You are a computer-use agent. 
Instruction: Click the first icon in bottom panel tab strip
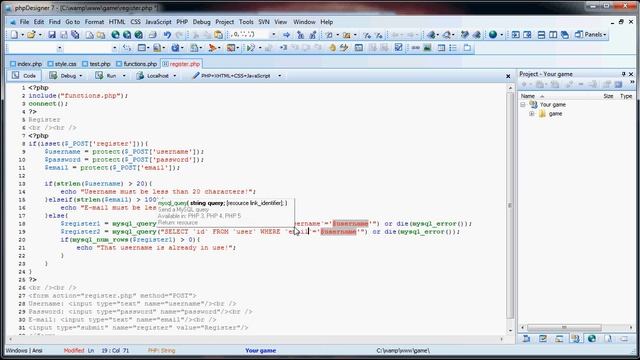pos(526,338)
